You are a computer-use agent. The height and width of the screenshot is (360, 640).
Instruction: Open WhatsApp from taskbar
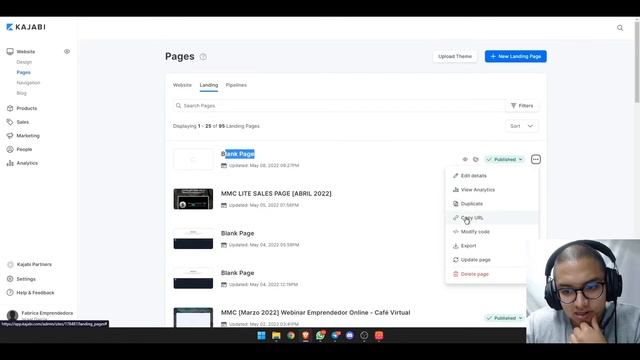click(x=320, y=336)
